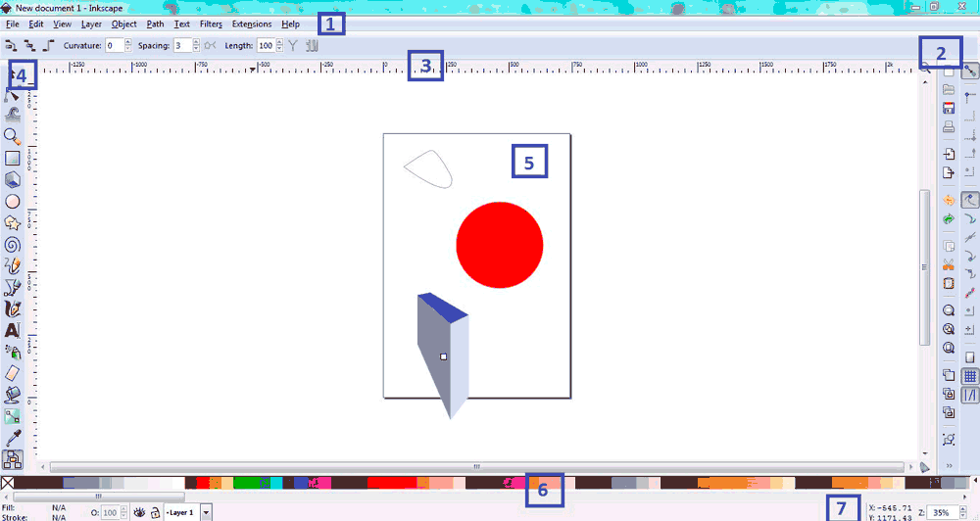Open the Filters menu
The image size is (980, 521).
211,24
